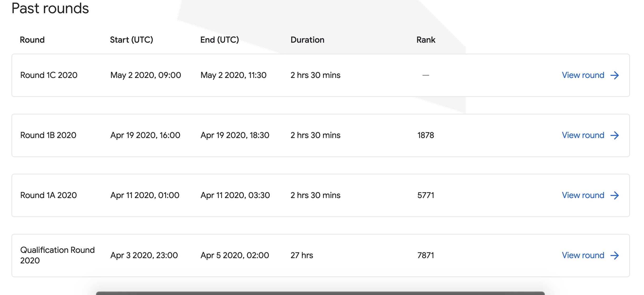Click the arrow icon for Round 1B 2020
Viewport: 644px width, 295px height.
point(615,135)
